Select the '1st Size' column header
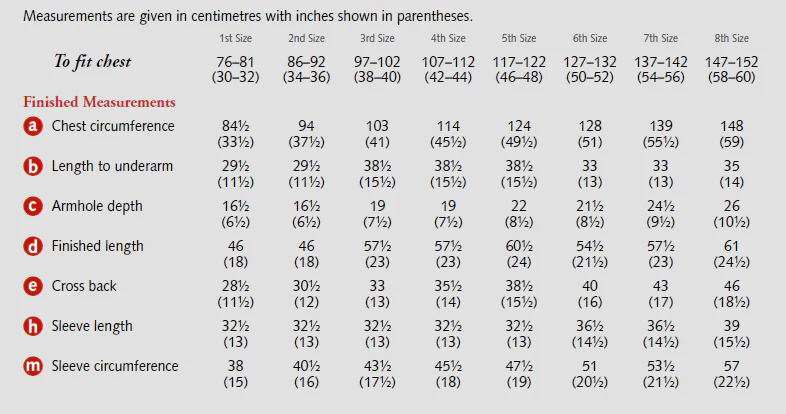 [236, 39]
